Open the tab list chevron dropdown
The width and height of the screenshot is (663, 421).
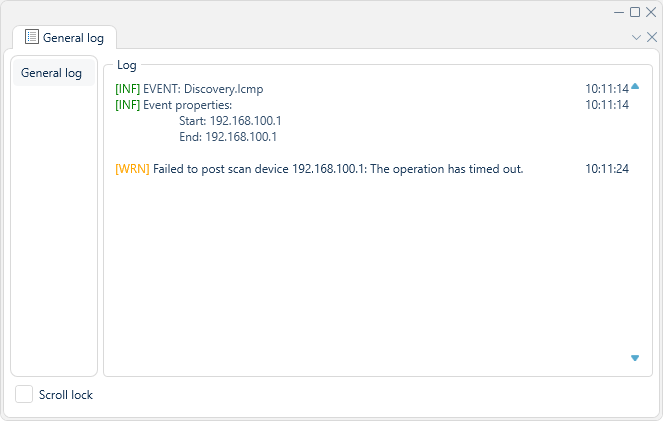636,38
